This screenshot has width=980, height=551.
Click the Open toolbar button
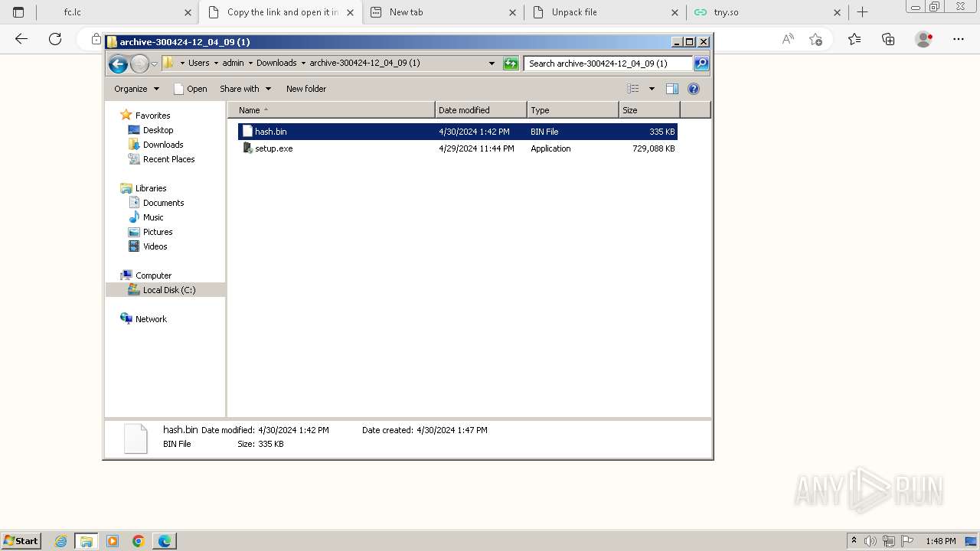point(191,89)
